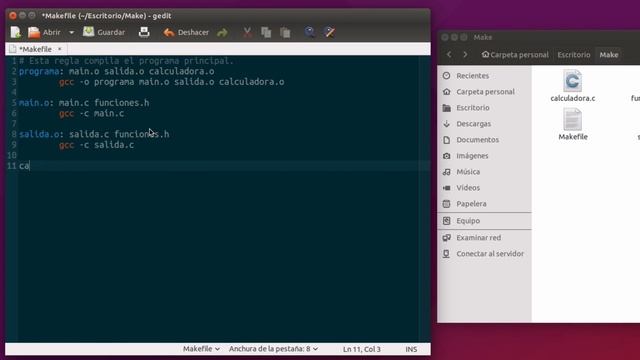The height and width of the screenshot is (360, 640).
Task: Undo the last edit with Deshacer
Action: (x=186, y=32)
